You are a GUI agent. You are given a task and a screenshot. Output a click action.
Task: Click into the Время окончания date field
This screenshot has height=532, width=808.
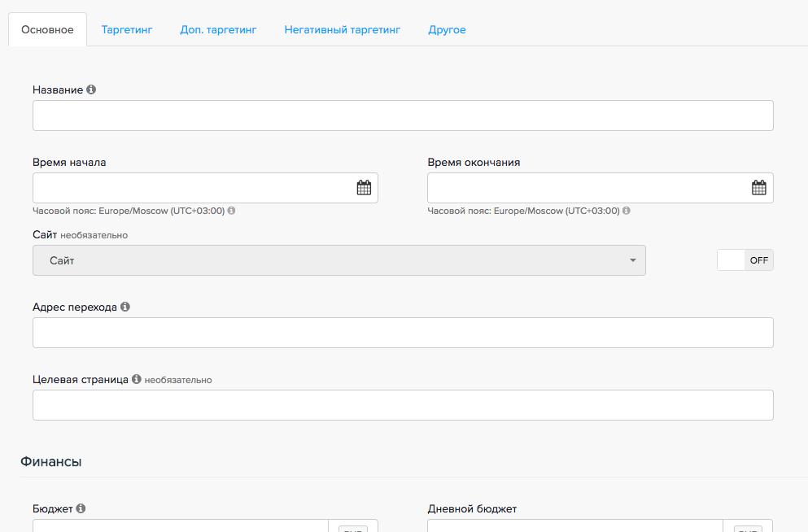tap(587, 188)
